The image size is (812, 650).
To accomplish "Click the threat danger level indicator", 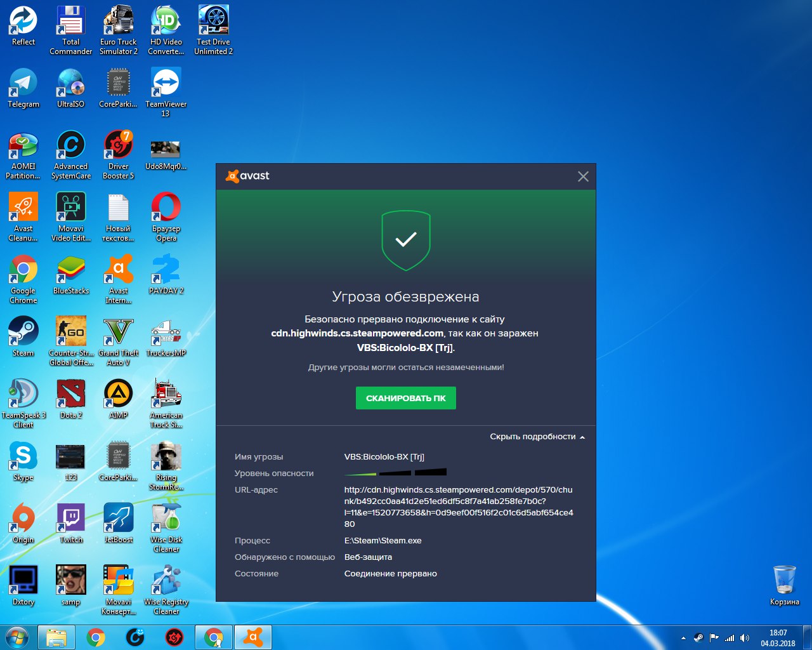I will tap(395, 473).
